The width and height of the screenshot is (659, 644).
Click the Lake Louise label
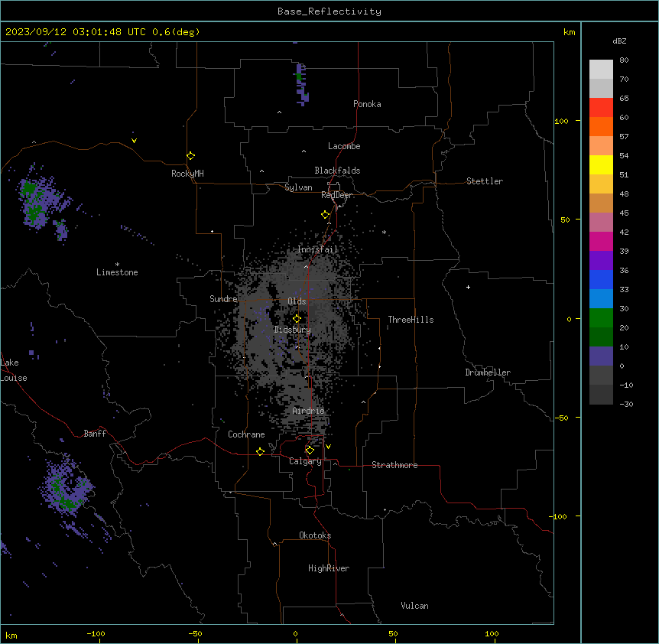[14, 370]
